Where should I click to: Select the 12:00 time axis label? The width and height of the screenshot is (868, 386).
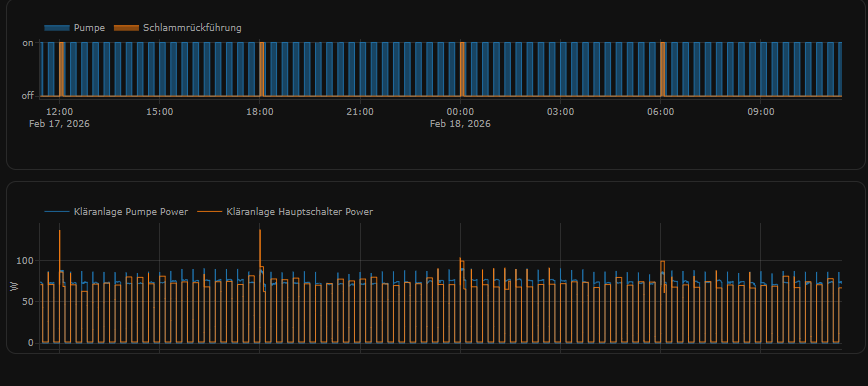pos(59,112)
